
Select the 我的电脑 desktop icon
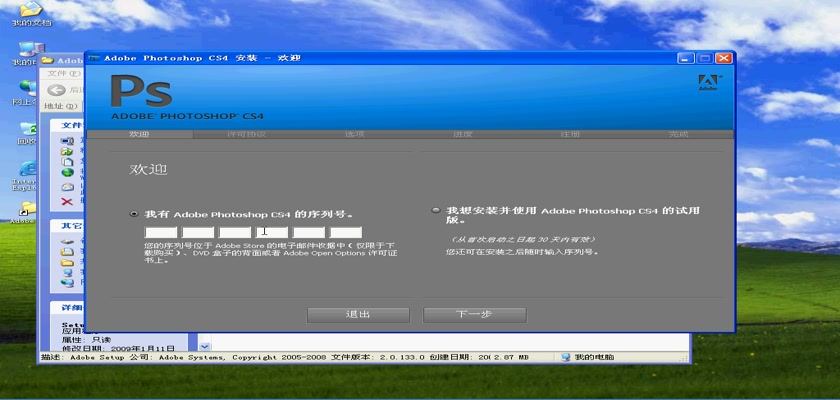pyautogui.click(x=28, y=54)
